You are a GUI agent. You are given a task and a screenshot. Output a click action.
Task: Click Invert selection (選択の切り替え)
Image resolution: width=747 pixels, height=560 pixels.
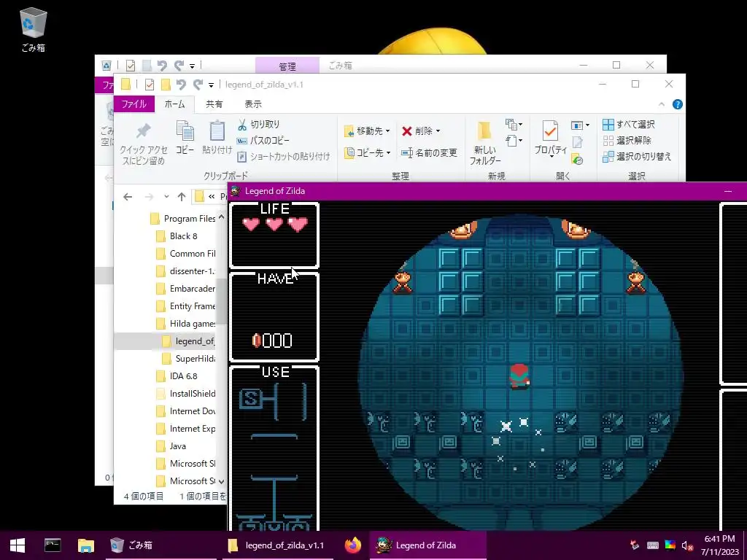tap(637, 156)
